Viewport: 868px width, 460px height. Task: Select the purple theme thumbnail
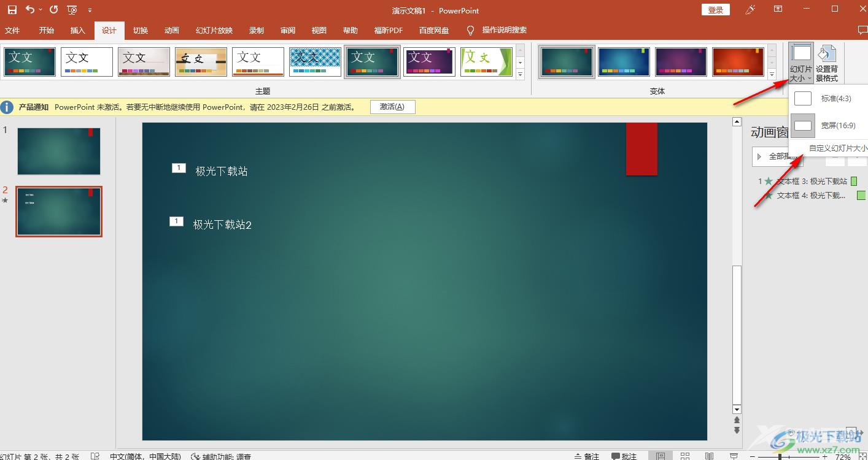(x=429, y=62)
